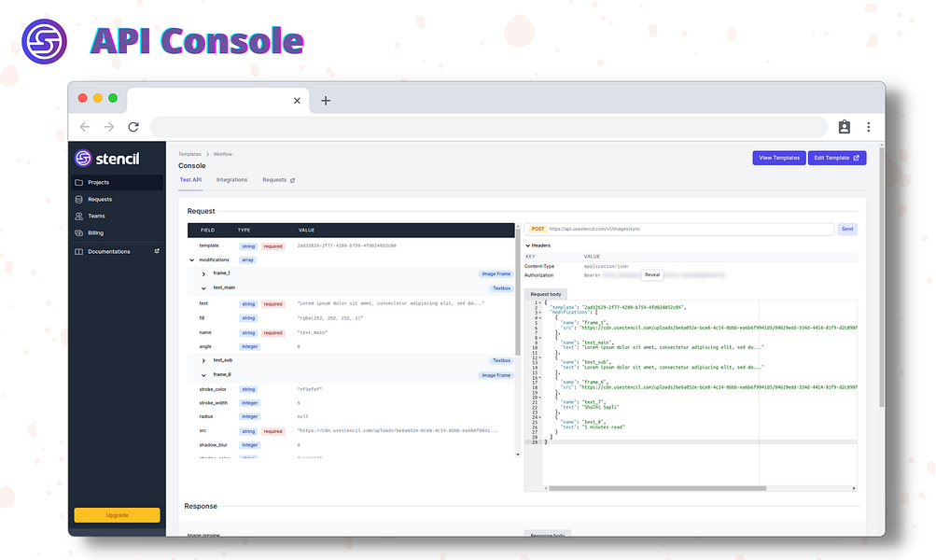Image resolution: width=936 pixels, height=560 pixels.
Task: Open the browser three-dot menu
Action: [x=869, y=127]
